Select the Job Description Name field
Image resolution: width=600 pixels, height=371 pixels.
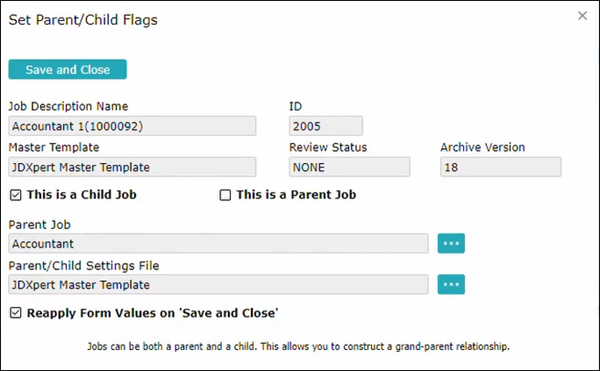click(132, 126)
